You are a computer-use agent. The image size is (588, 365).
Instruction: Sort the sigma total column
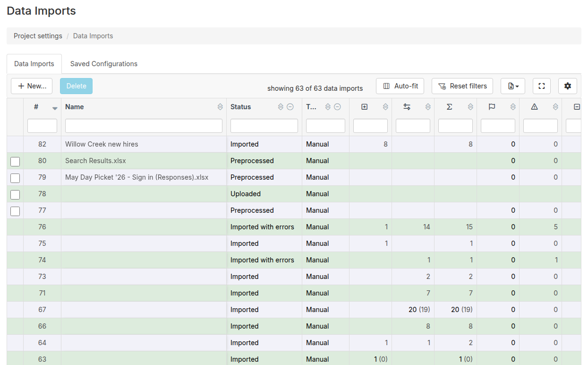click(x=470, y=107)
